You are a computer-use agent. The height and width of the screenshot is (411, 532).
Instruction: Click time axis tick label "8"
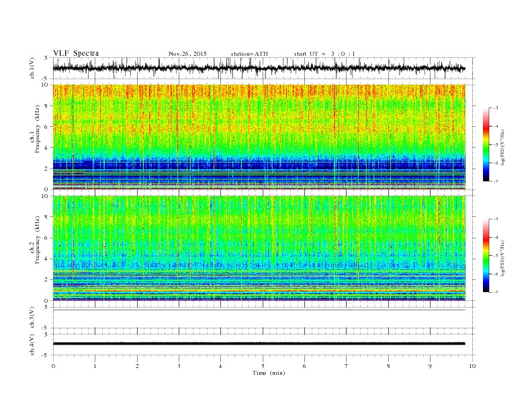[x=388, y=366]
